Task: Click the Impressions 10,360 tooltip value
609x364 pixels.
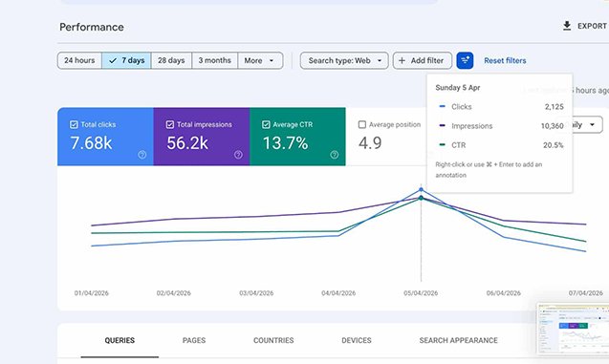Action: 552,126
